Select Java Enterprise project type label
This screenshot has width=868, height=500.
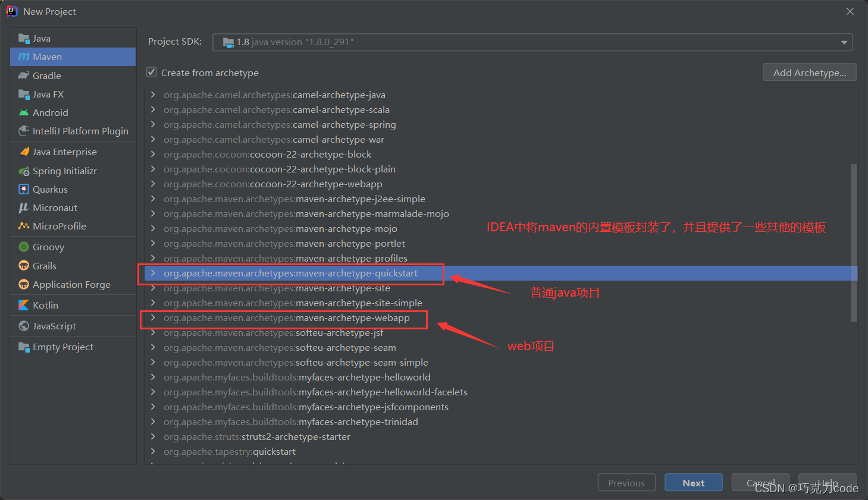(x=65, y=152)
